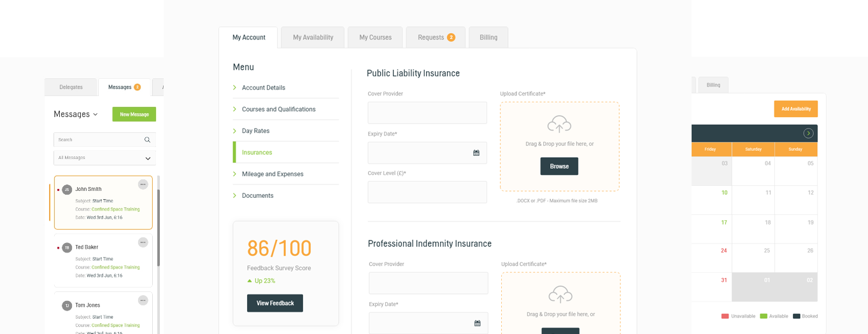Open options menu on Tom Jones message

coord(143,300)
